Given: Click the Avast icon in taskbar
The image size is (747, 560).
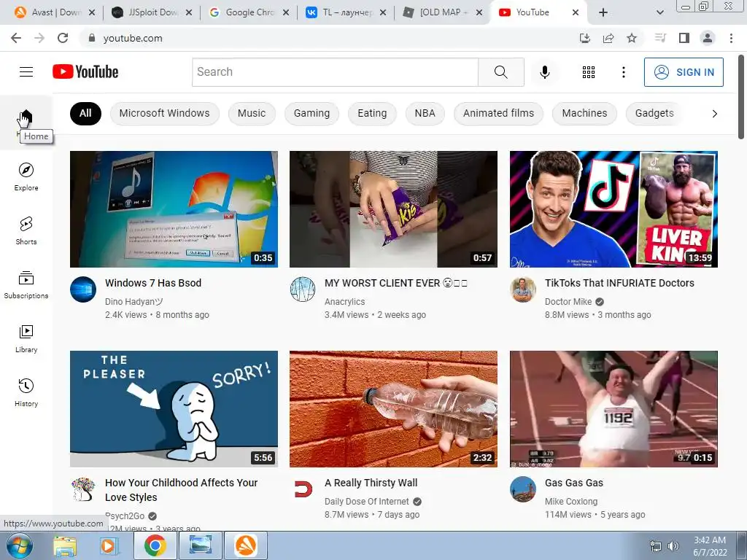Looking at the screenshot, I should point(246,545).
